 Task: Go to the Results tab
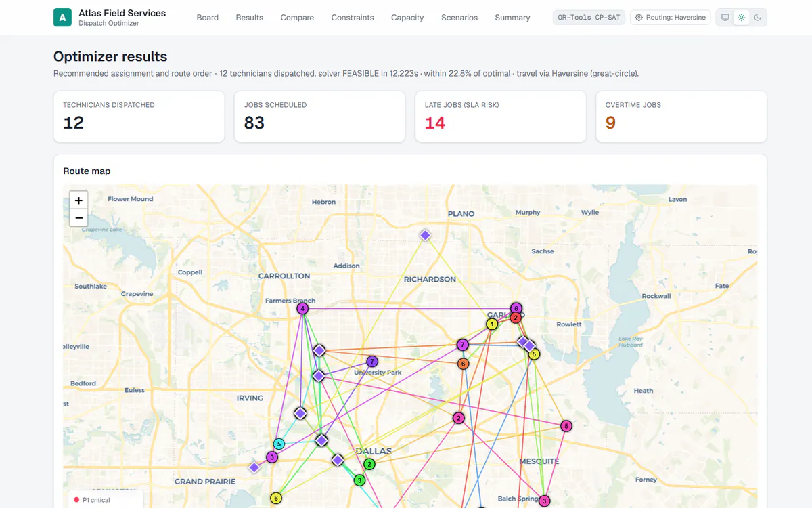click(x=250, y=18)
